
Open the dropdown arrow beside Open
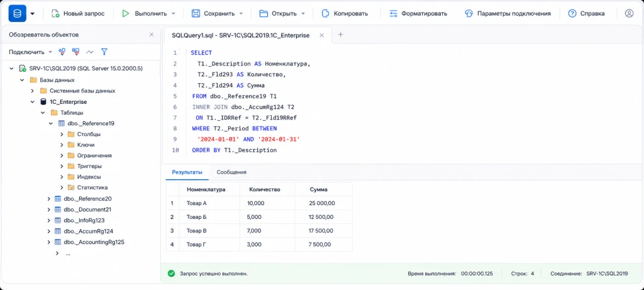pyautogui.click(x=303, y=14)
